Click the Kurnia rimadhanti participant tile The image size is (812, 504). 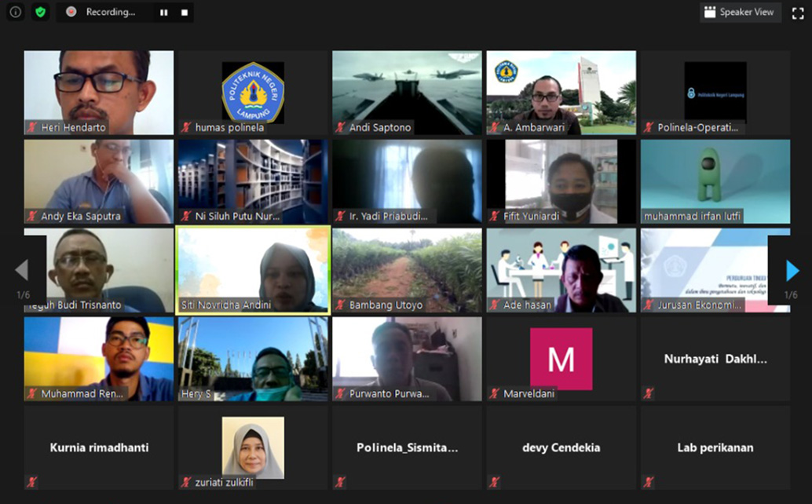click(99, 447)
